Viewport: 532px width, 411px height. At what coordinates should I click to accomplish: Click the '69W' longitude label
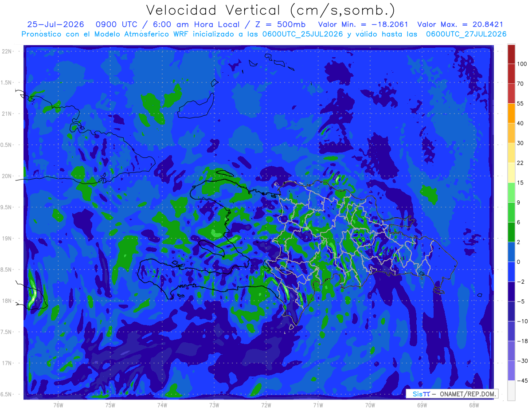[422, 405]
